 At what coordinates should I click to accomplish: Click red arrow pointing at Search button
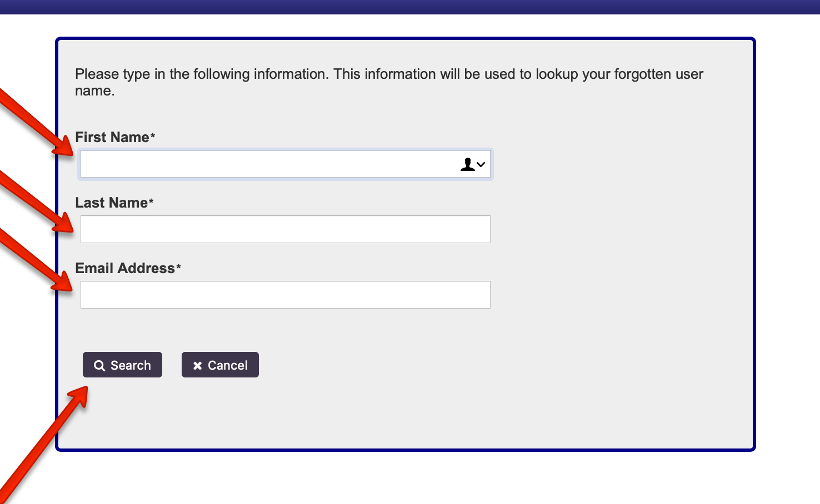click(x=44, y=444)
